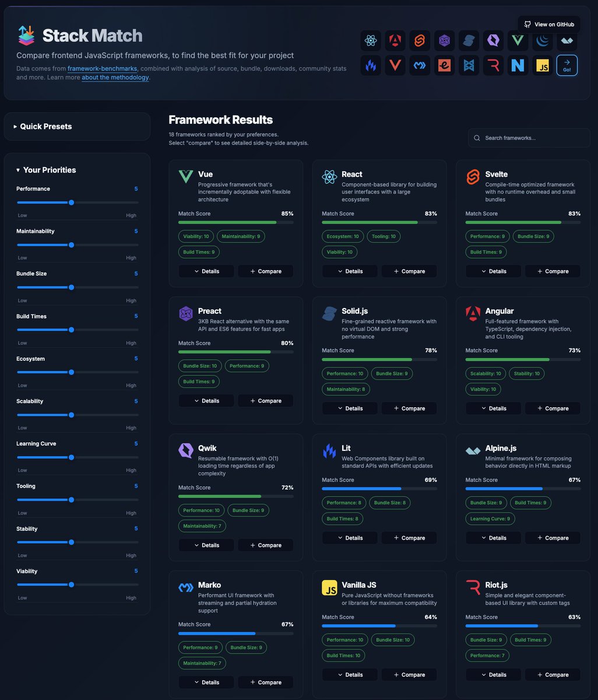Adjust the Build Times priority slider

pos(78,330)
